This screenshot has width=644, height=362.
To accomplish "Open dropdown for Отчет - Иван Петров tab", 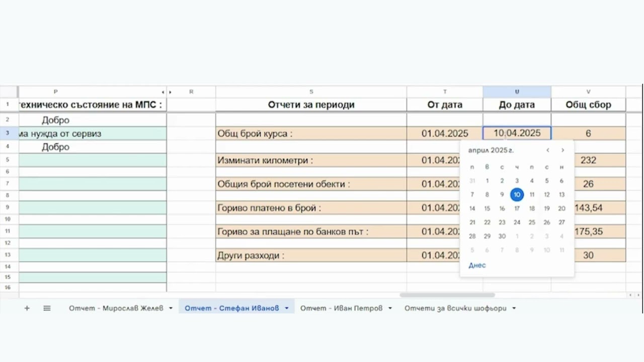I will pos(390,308).
